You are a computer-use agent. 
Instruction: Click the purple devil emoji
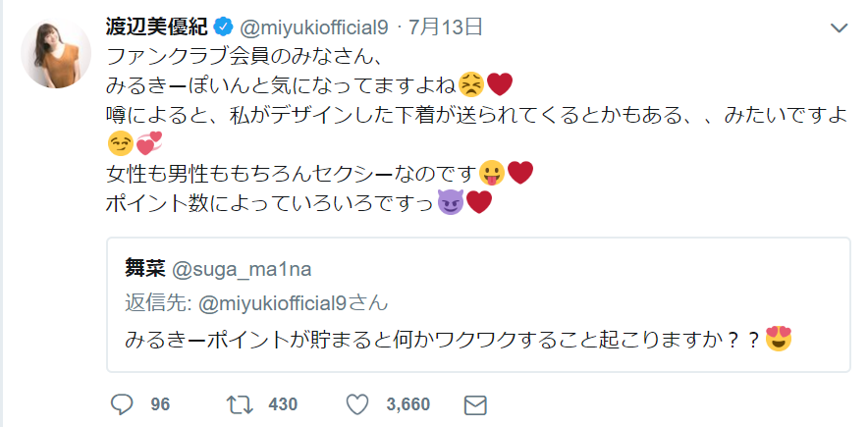coord(450,202)
